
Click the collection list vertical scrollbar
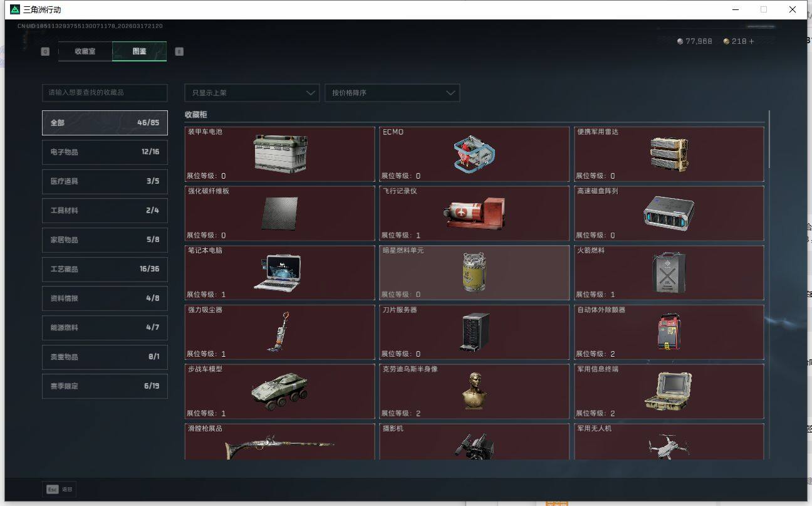coord(769,138)
